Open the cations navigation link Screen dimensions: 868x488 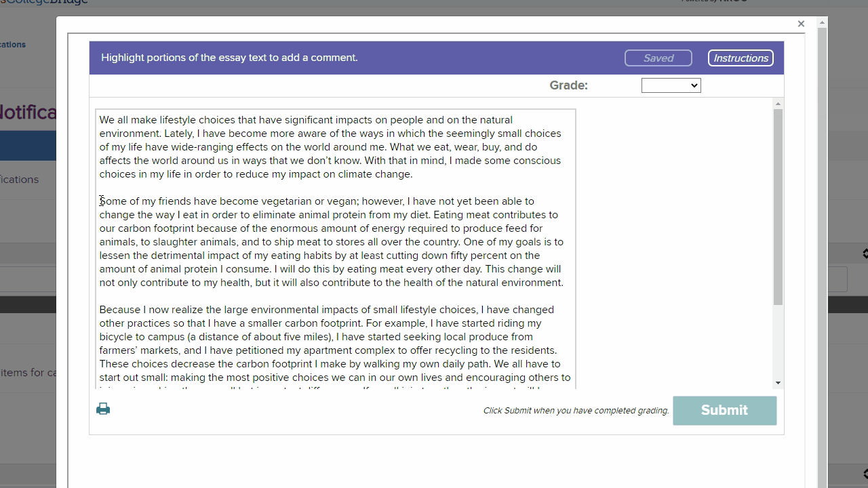(x=12, y=44)
